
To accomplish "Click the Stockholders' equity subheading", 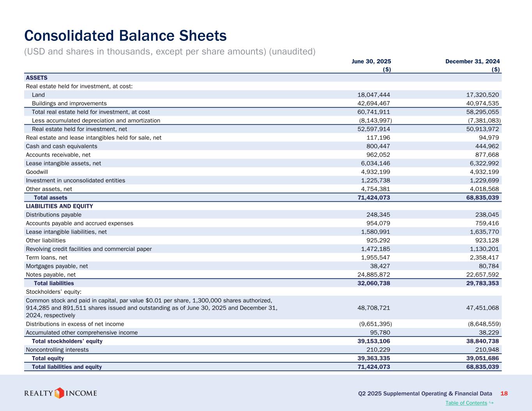I will point(53,292).
